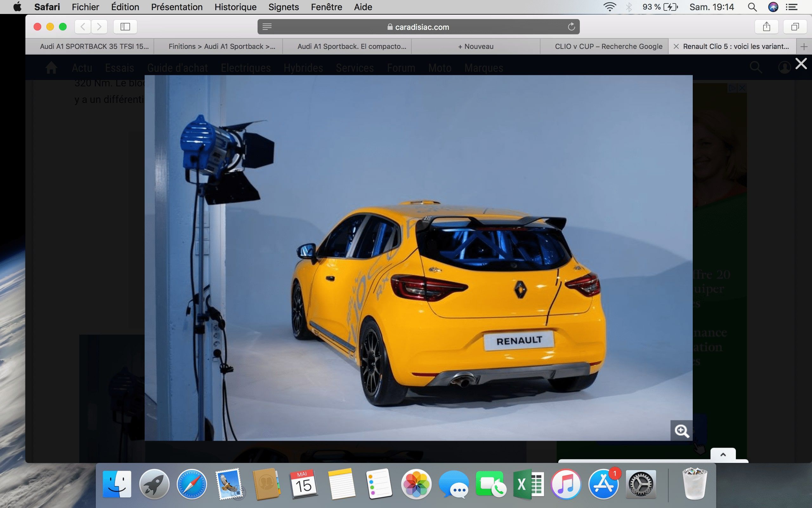This screenshot has height=508, width=812.
Task: Open Safari from the Dock
Action: (192, 484)
